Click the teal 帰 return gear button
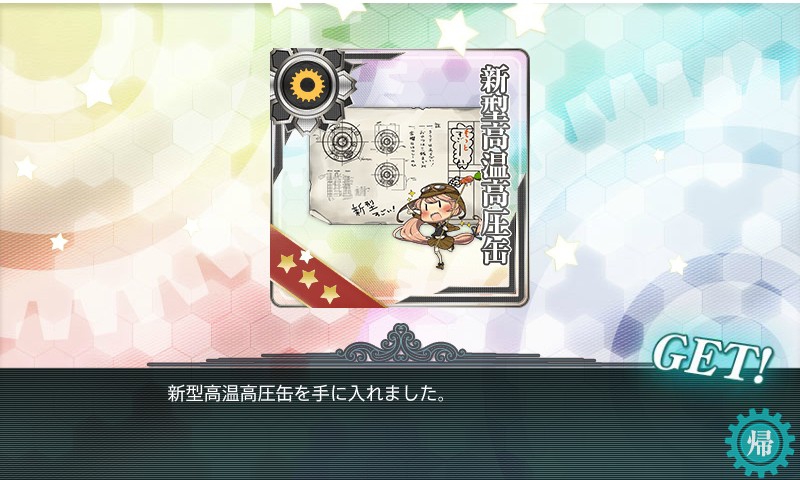The image size is (800, 480). [x=760, y=442]
